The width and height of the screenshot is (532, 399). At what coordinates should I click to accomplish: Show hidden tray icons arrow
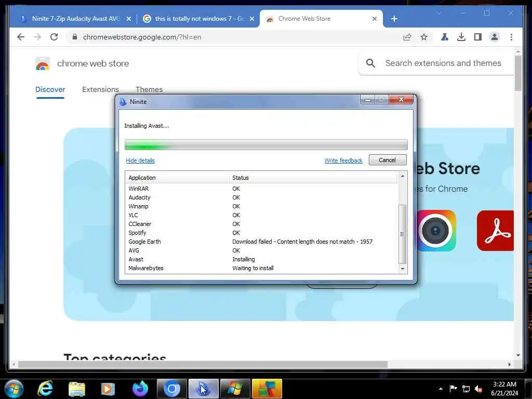pos(441,389)
